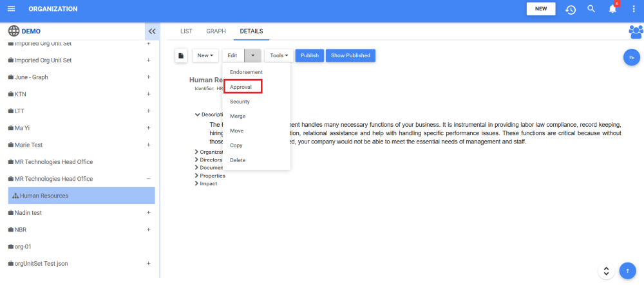Click the Edit button
Image resolution: width=644 pixels, height=285 pixels.
point(233,55)
